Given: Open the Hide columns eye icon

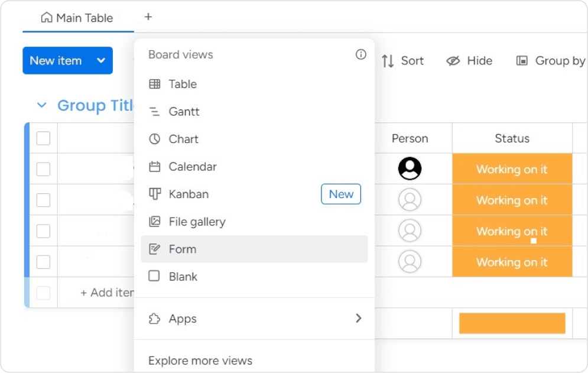Looking at the screenshot, I should coord(453,60).
